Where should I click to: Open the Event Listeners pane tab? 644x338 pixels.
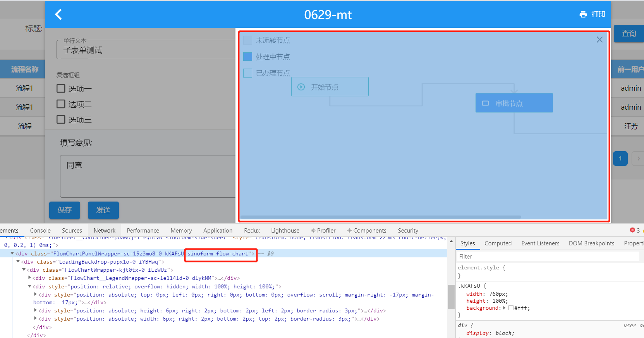[x=540, y=243]
